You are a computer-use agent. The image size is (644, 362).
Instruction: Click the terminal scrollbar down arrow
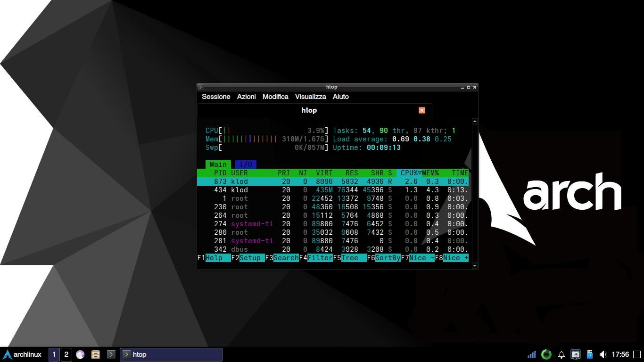coord(475,266)
